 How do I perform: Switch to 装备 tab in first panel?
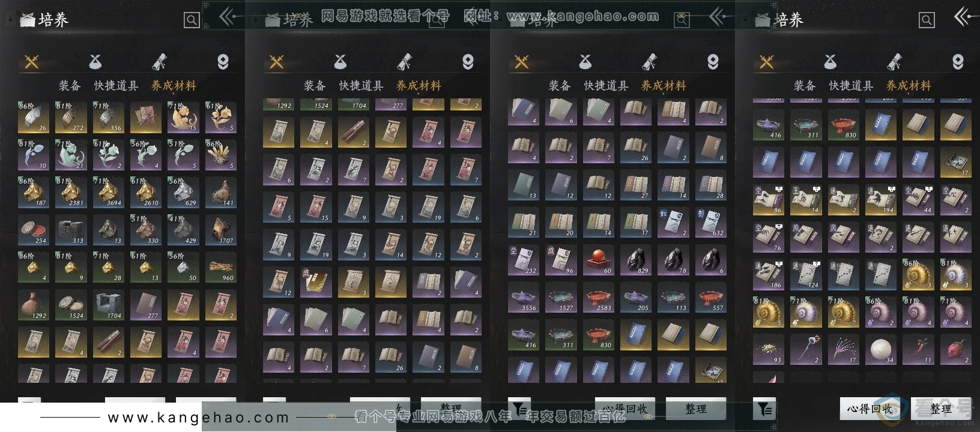pyautogui.click(x=70, y=86)
